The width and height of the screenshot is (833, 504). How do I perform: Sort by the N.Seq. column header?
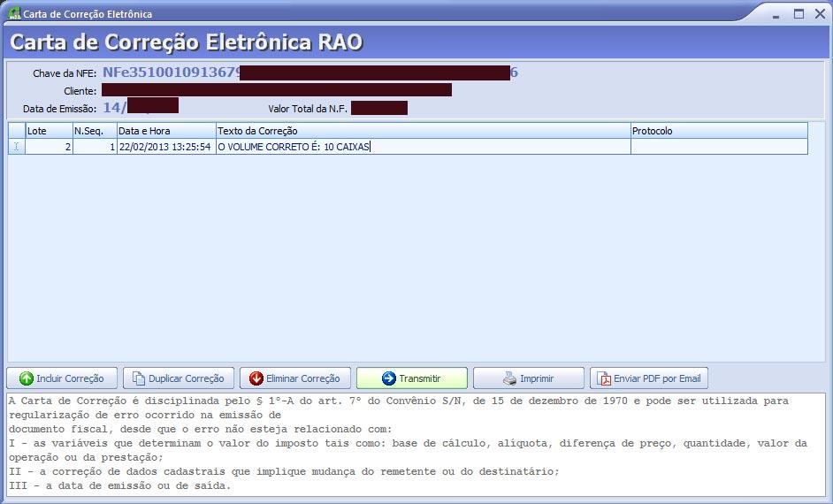tap(95, 131)
